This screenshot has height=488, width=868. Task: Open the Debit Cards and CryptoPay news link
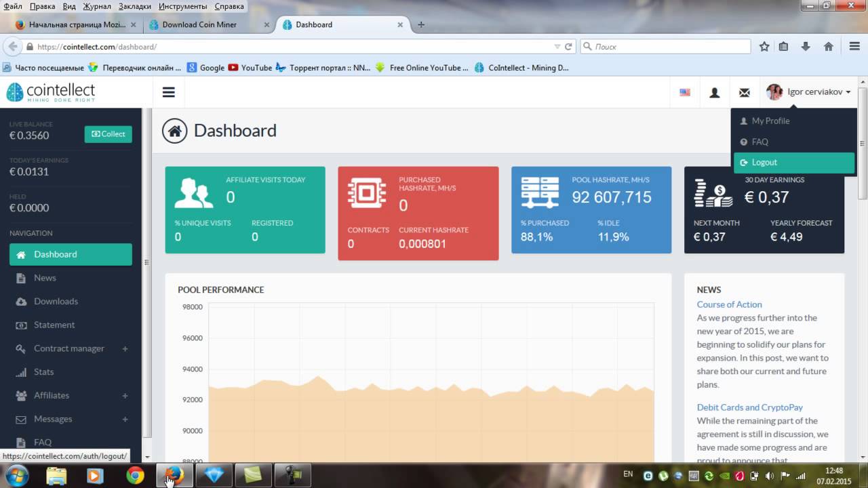click(749, 407)
